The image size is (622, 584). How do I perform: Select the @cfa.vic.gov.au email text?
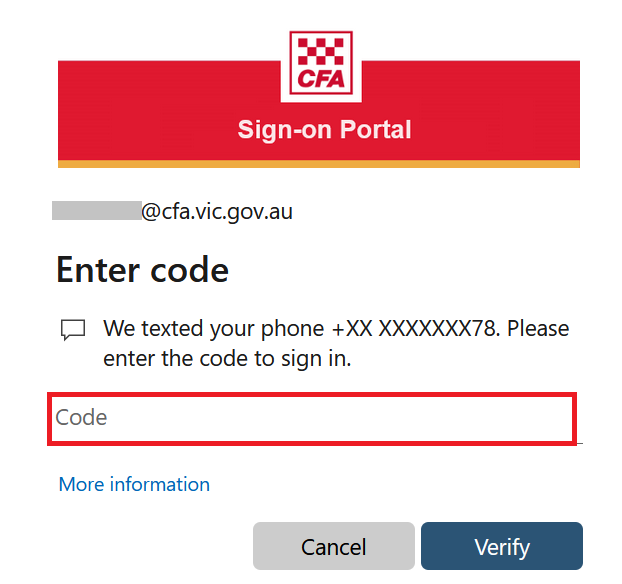tap(217, 211)
